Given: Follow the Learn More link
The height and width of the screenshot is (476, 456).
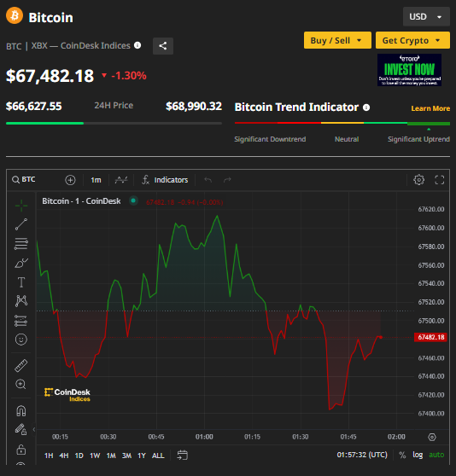Looking at the screenshot, I should 430,108.
